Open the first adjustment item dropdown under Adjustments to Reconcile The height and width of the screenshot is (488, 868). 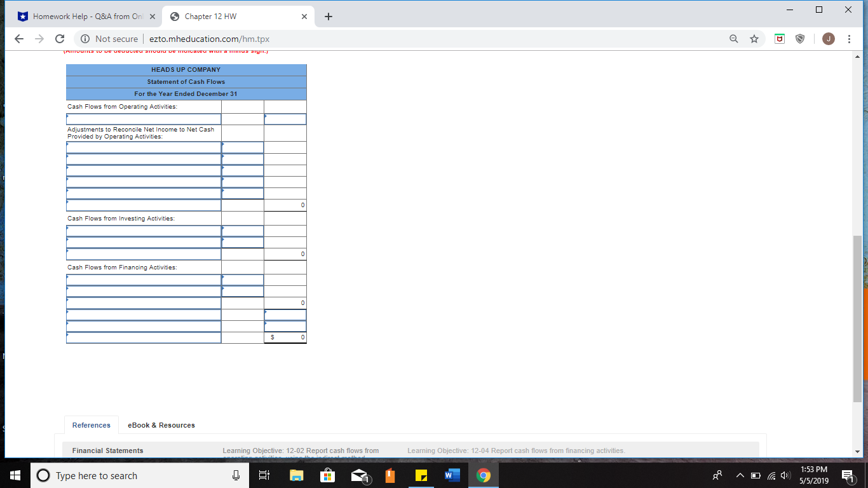[x=144, y=147]
